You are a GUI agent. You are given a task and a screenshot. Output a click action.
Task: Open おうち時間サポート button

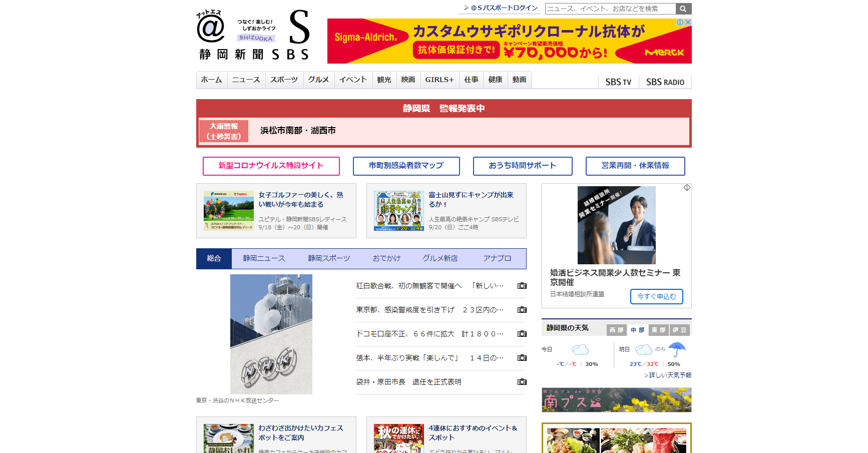tap(523, 166)
